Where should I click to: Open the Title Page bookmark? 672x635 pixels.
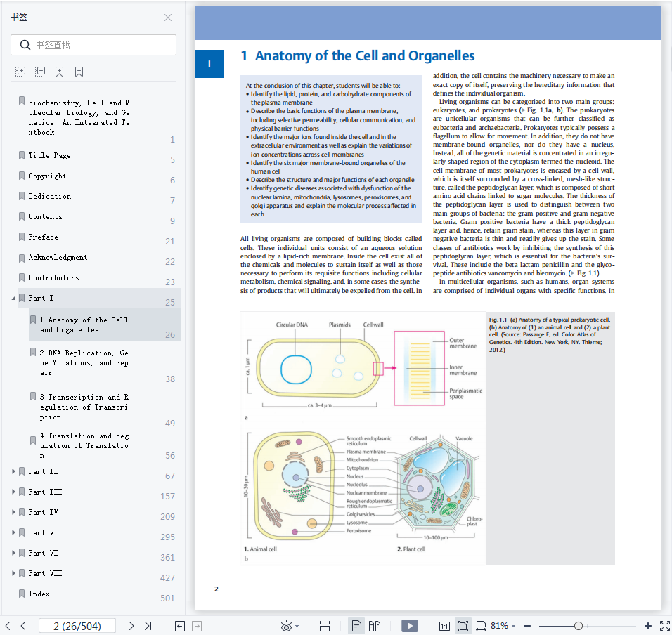tap(49, 155)
